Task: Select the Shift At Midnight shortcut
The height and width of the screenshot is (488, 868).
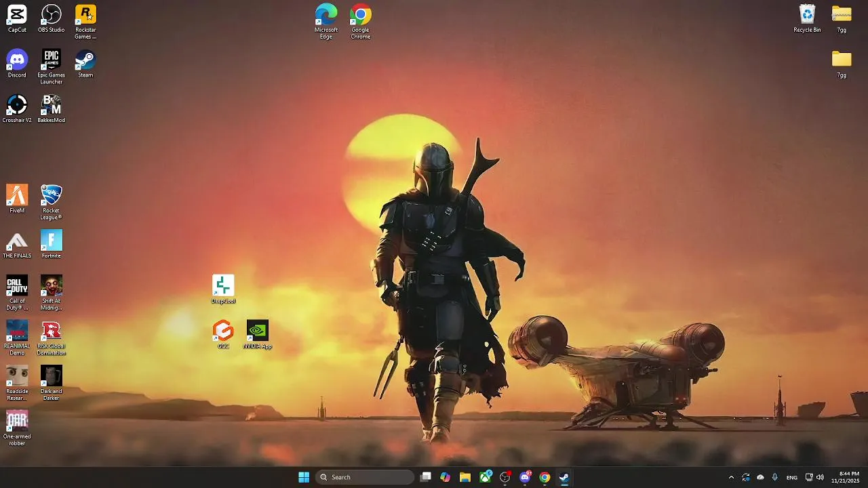Action: (52, 293)
